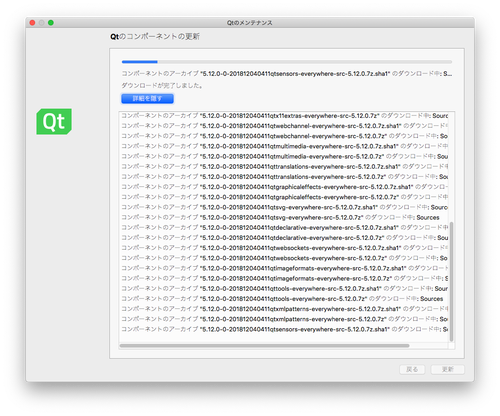This screenshot has height=416, width=500.
Task: Select the qtdeclarative .7z line without sha1
Action: [x=284, y=238]
